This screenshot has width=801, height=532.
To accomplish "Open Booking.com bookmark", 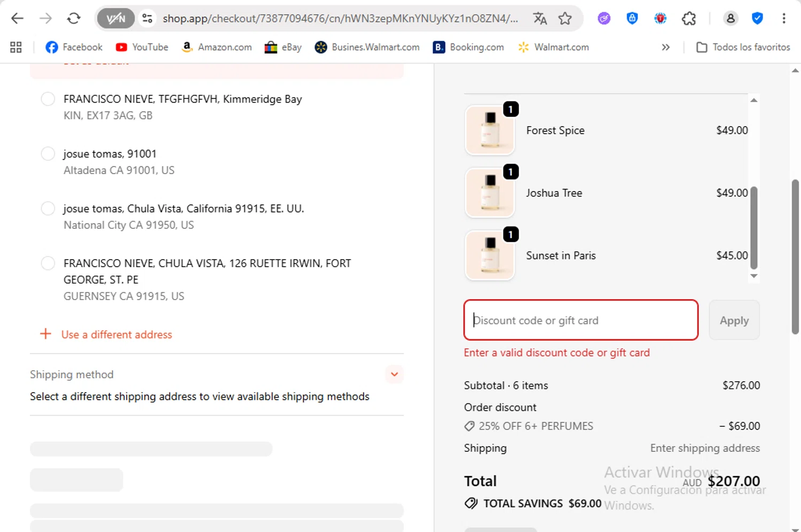I will [468, 47].
